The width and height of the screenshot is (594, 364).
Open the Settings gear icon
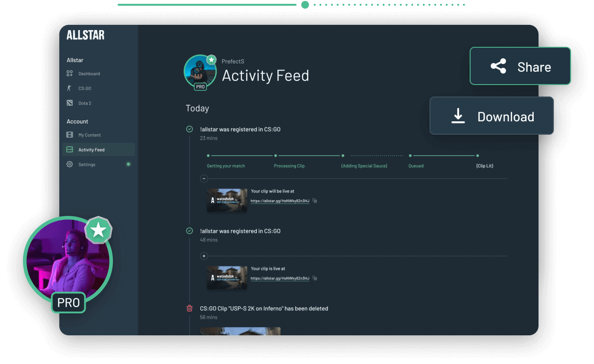(x=69, y=165)
